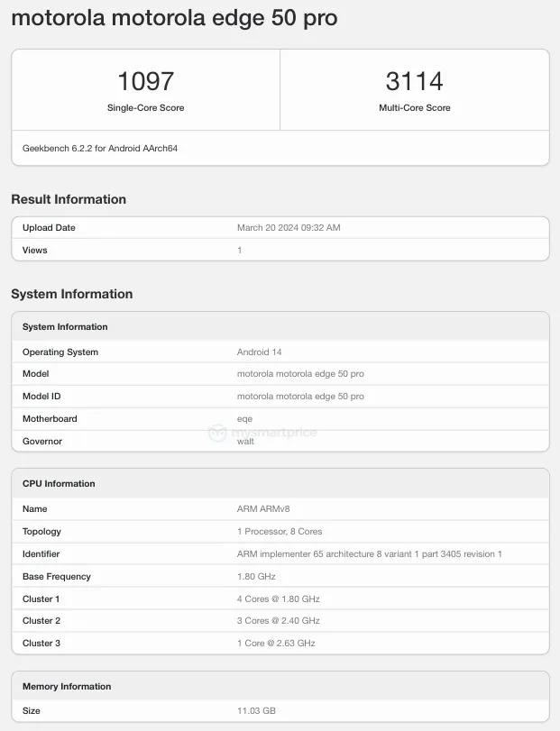Click the multi-core score 3114

click(x=414, y=82)
